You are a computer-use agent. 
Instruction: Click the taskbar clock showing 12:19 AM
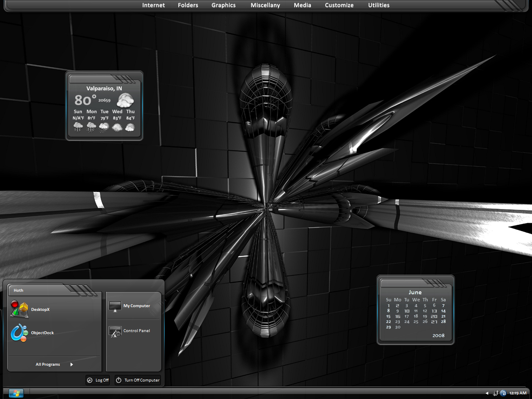coord(518,393)
